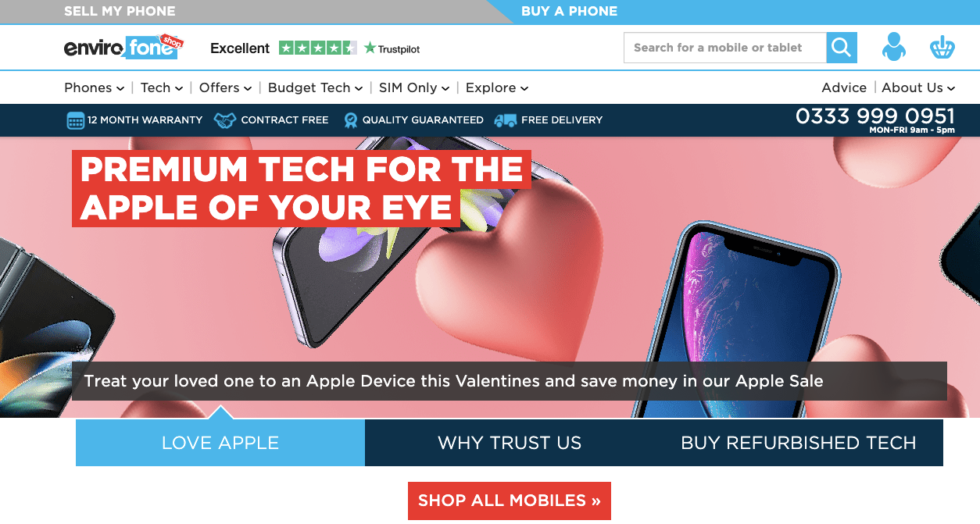This screenshot has height=524, width=980.
Task: Click the 12 month warranty calendar icon
Action: pos(75,120)
